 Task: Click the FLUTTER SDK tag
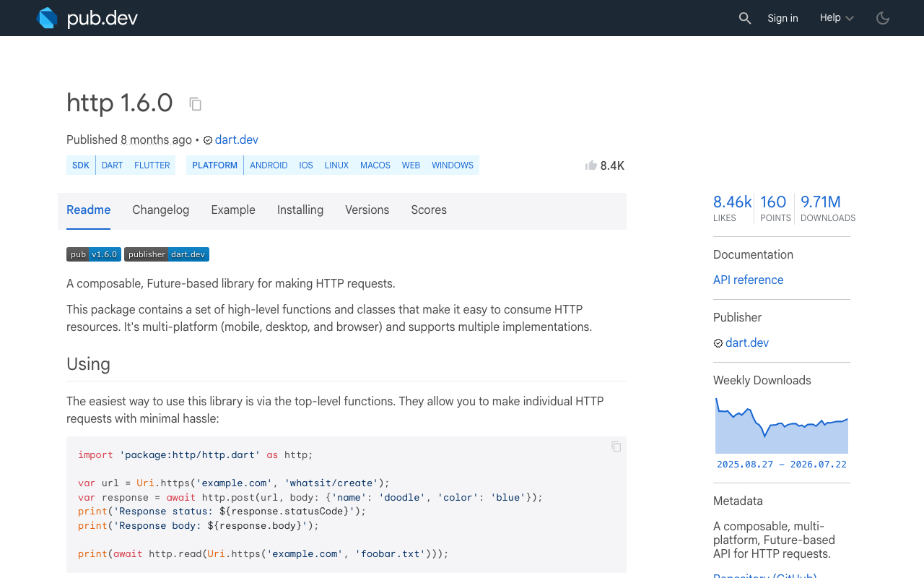tap(152, 165)
